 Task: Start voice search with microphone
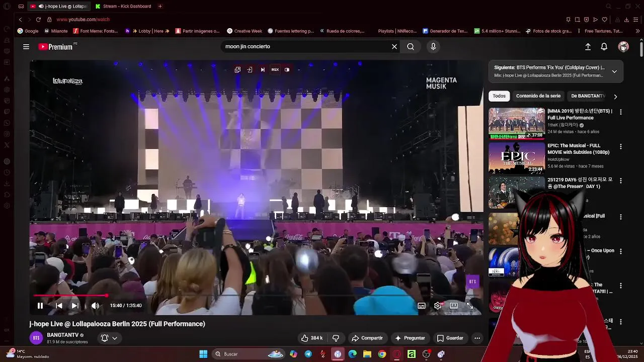pyautogui.click(x=433, y=47)
